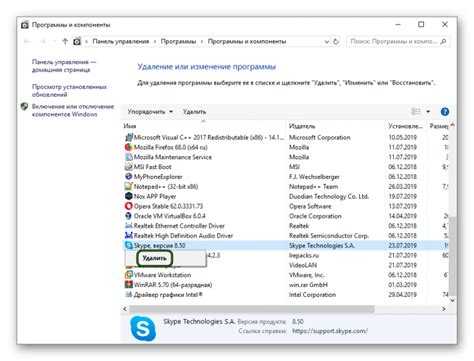Click the scroll down arrow
Screen dimensions: 474x361
tap(452, 300)
